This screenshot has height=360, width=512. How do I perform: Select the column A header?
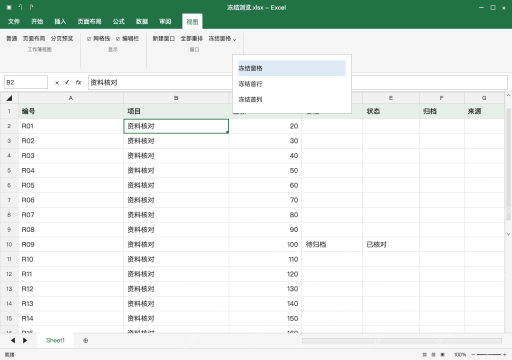[71, 98]
